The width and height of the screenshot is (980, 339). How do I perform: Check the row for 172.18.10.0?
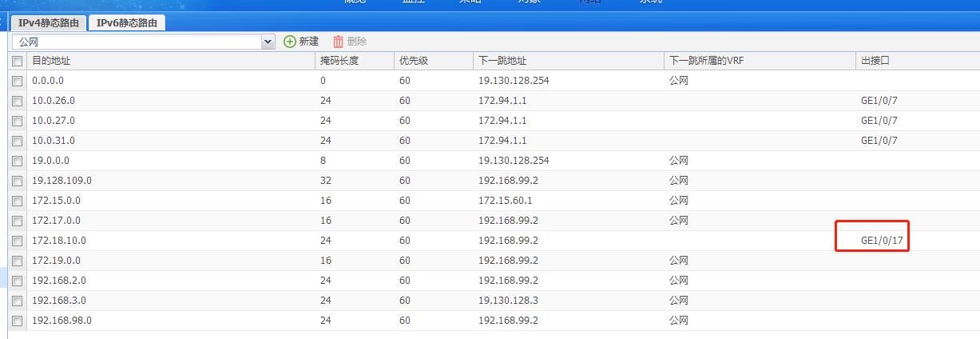tap(17, 241)
